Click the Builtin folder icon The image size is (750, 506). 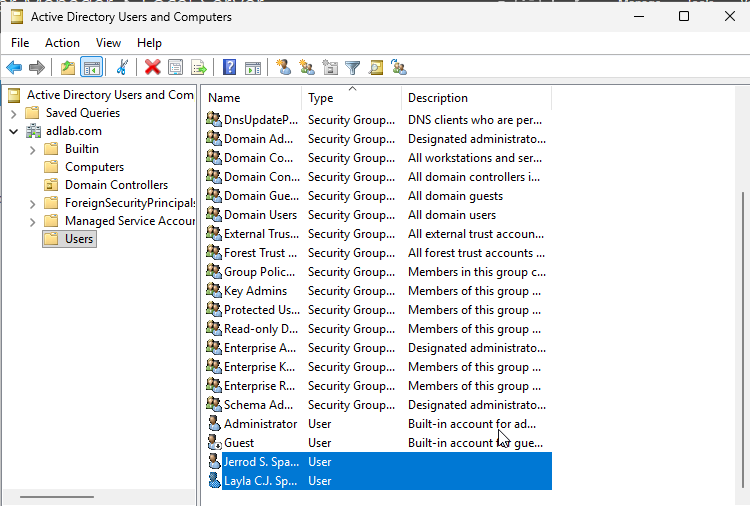coord(51,149)
